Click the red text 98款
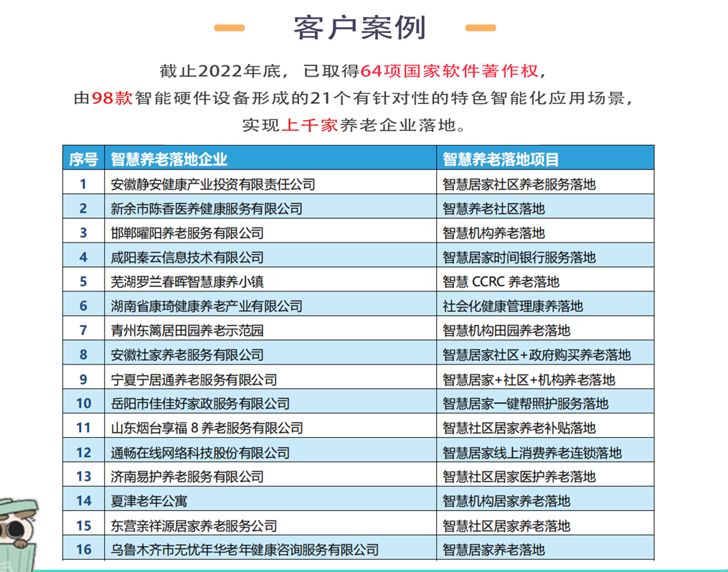The width and height of the screenshot is (728, 572). tap(112, 98)
